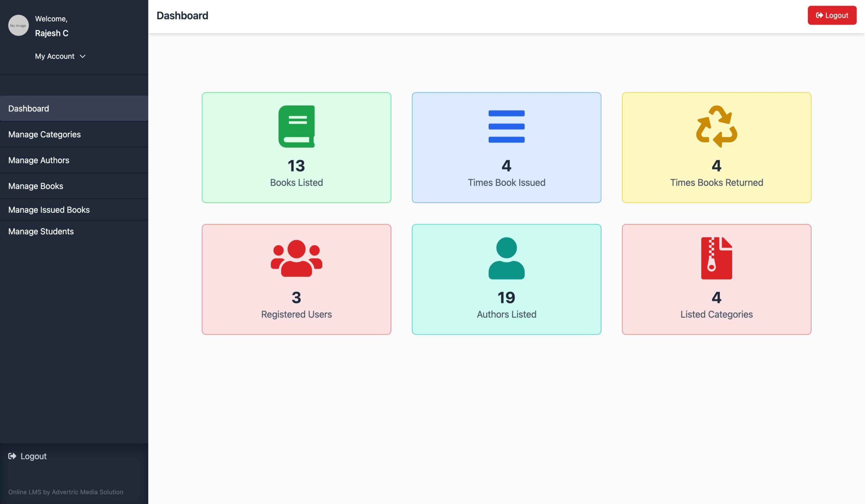
Task: Select Manage Books in sidebar
Action: click(x=36, y=186)
